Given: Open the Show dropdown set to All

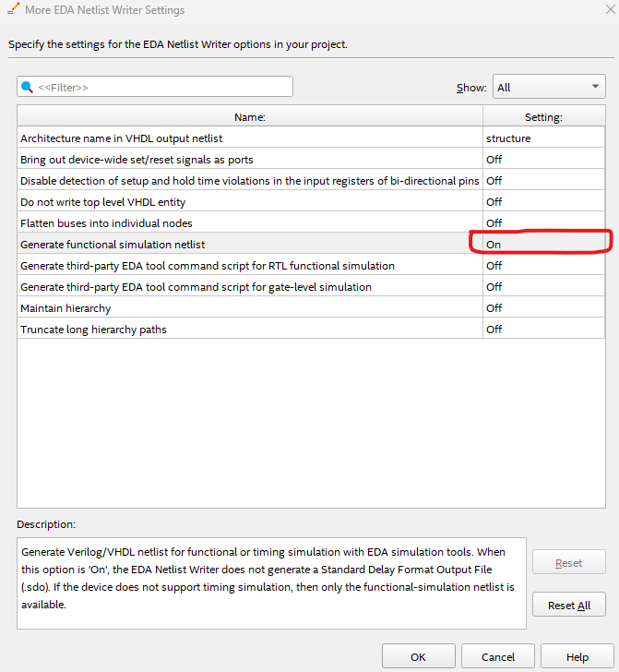Looking at the screenshot, I should [548, 88].
